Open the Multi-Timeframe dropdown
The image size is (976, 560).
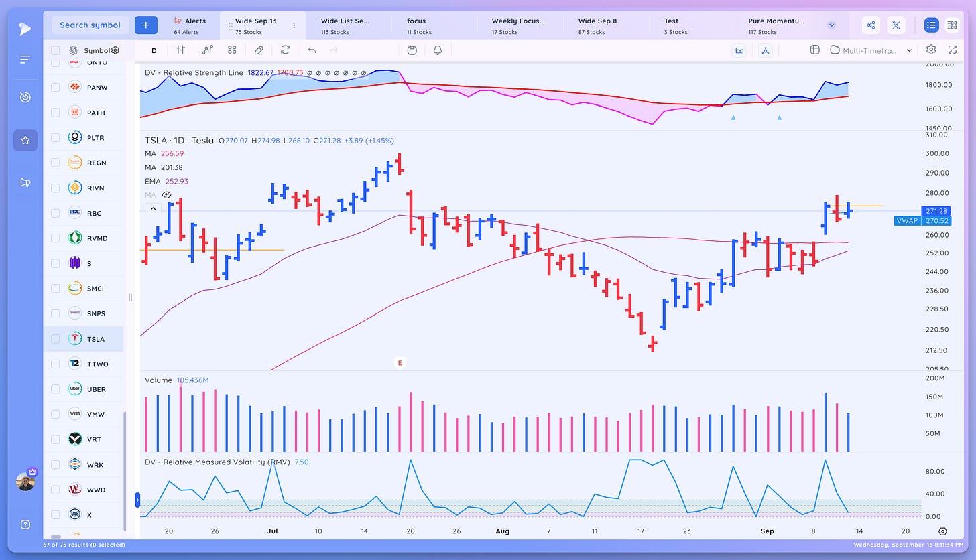871,50
